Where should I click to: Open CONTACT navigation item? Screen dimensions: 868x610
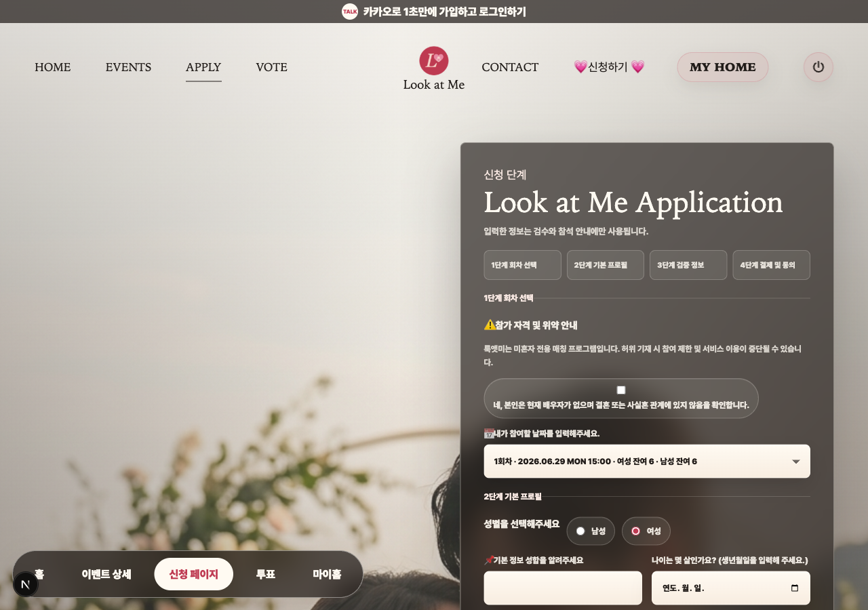[510, 67]
